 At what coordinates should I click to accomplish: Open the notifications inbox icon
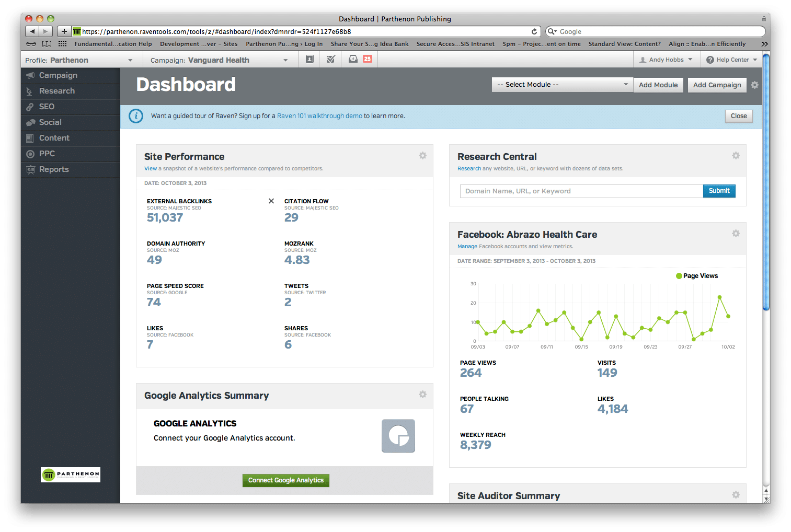(353, 59)
